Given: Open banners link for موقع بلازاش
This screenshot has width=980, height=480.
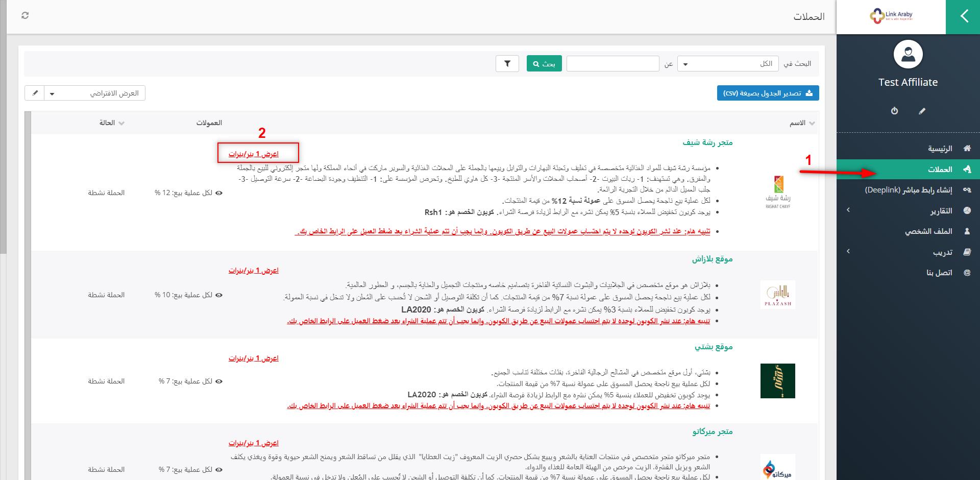Looking at the screenshot, I should [254, 271].
